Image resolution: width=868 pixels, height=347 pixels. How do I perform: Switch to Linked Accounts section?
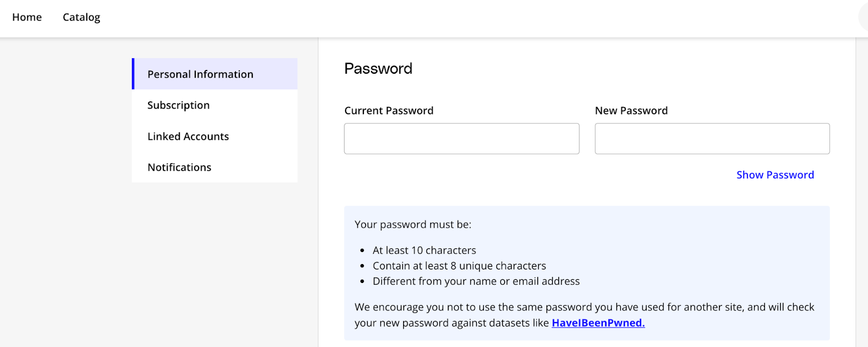(215, 136)
